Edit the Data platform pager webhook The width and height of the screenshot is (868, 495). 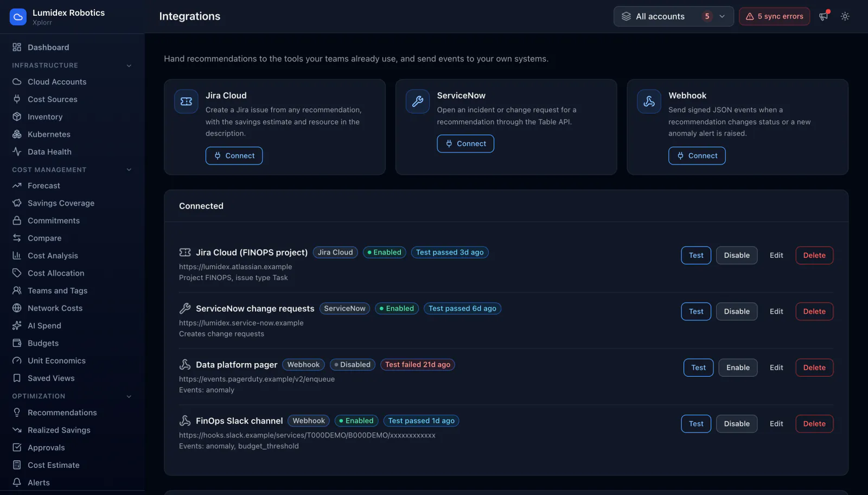[x=776, y=367]
